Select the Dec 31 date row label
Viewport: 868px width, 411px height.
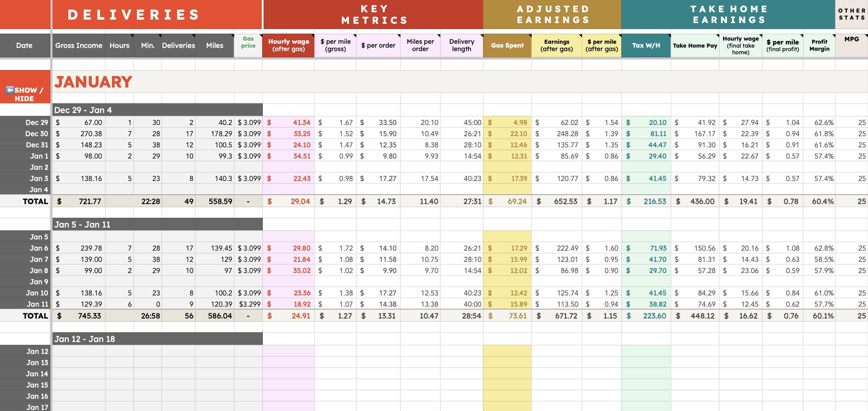25,145
